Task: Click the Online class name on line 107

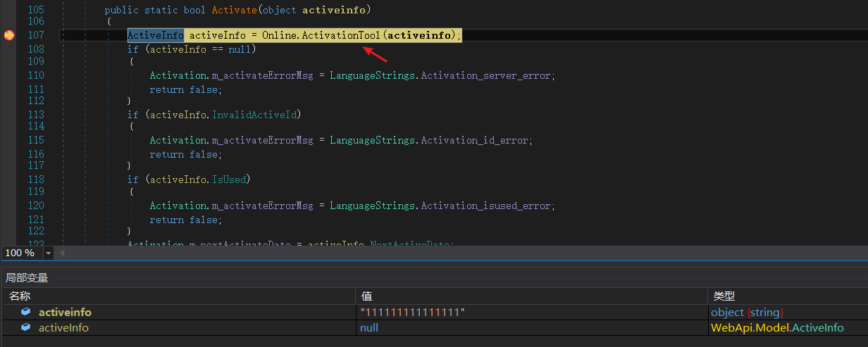Action: [279, 35]
